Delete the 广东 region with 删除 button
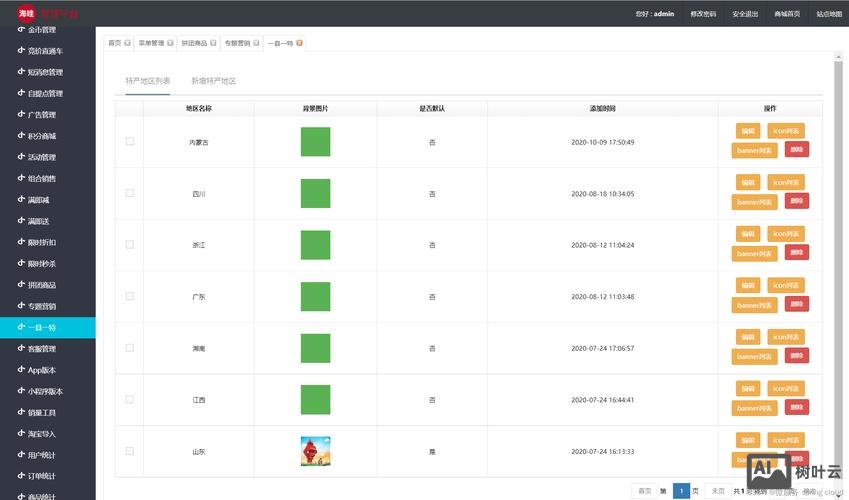Viewport: 849px width, 500px height. pos(796,304)
